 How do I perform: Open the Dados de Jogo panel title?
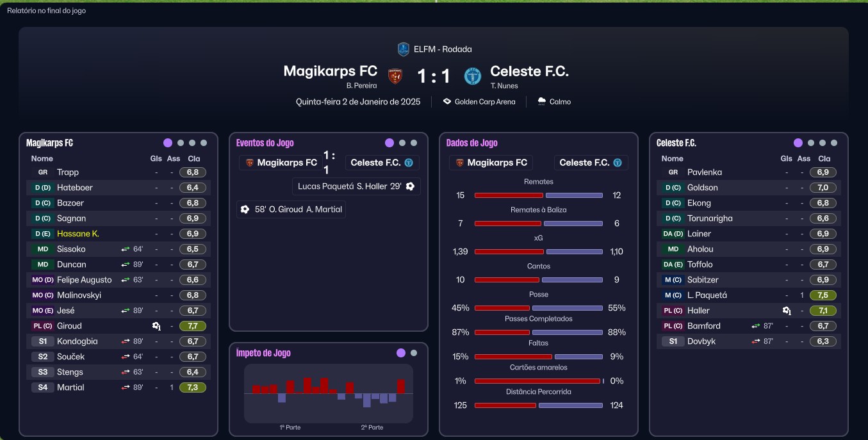pyautogui.click(x=471, y=143)
